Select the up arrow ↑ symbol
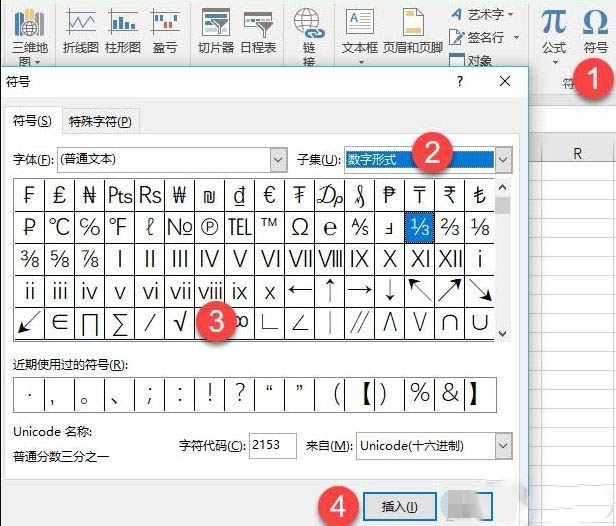This screenshot has height=526, width=616. [x=330, y=291]
